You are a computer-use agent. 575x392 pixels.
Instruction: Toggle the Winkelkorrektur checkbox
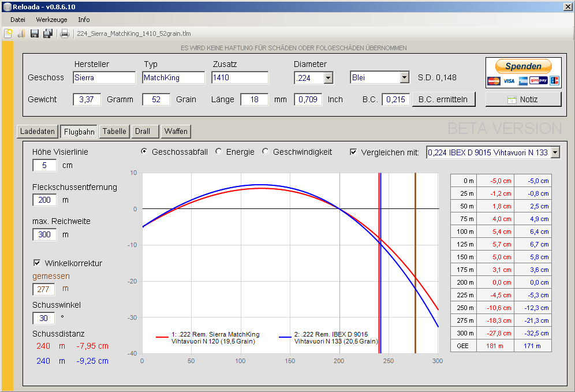(x=37, y=263)
